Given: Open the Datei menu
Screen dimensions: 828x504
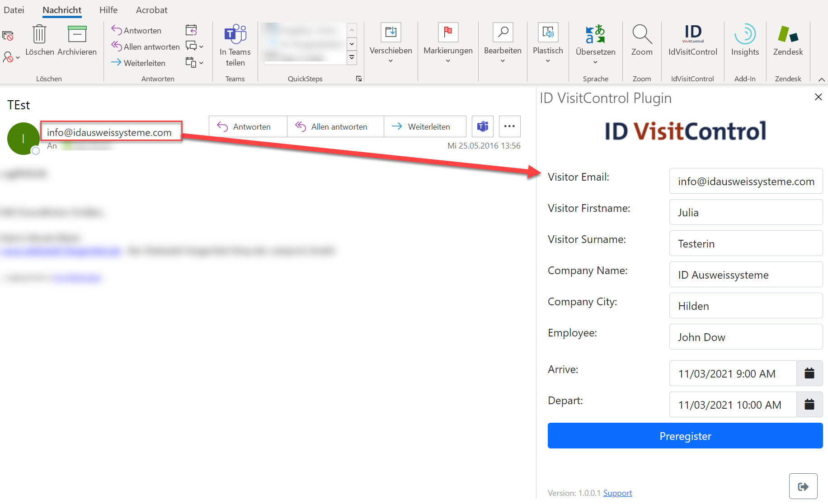Looking at the screenshot, I should point(14,10).
